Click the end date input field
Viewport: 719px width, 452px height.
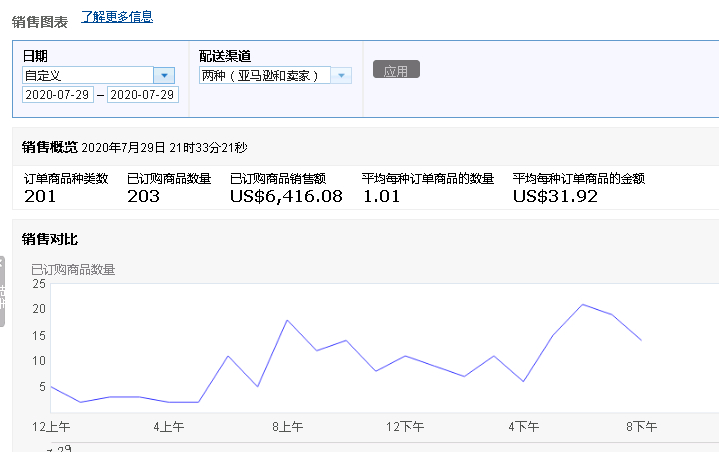click(x=143, y=94)
